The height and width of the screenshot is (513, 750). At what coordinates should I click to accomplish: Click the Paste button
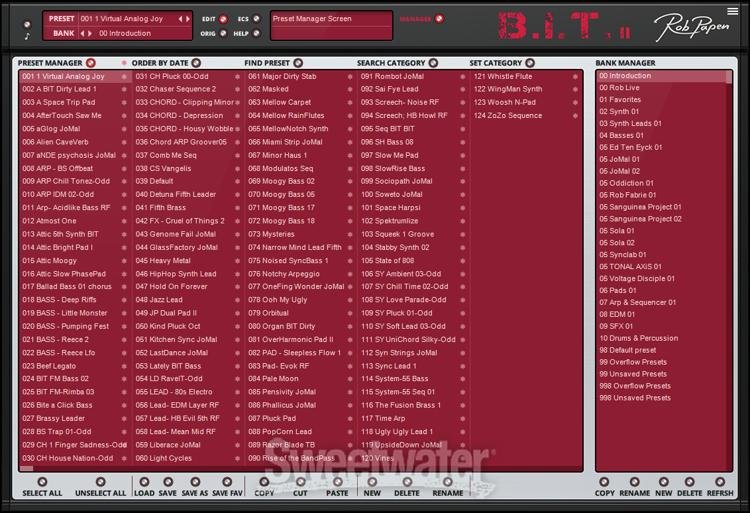pyautogui.click(x=338, y=482)
